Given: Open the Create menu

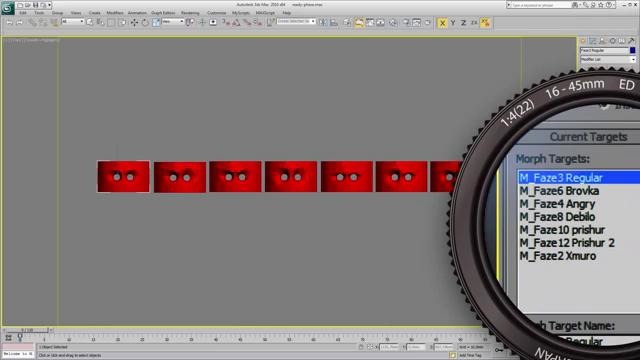Looking at the screenshot, I should pos(94,13).
